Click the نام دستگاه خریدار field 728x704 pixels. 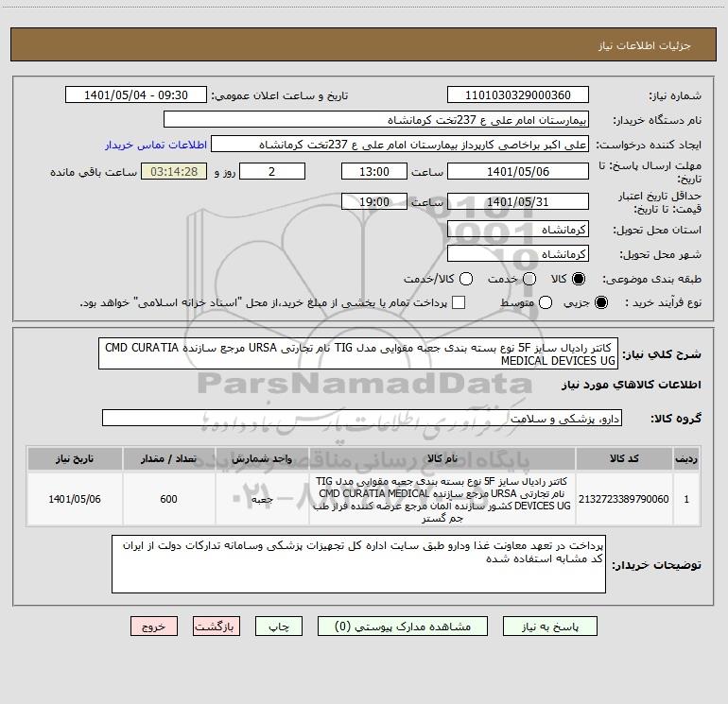376,120
